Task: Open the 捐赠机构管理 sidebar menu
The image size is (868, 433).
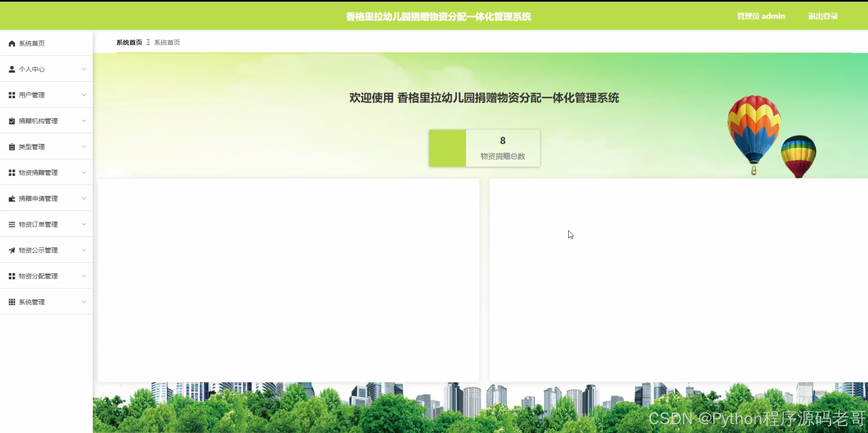Action: click(38, 121)
